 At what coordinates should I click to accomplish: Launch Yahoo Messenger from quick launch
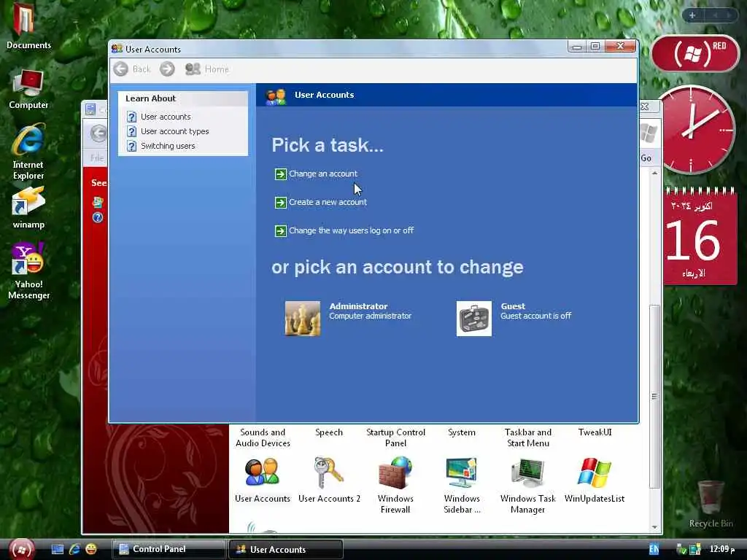91,550
